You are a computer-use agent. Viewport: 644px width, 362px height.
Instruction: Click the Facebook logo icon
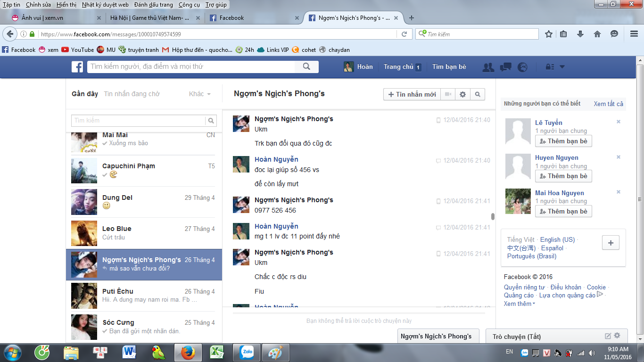pos(77,67)
